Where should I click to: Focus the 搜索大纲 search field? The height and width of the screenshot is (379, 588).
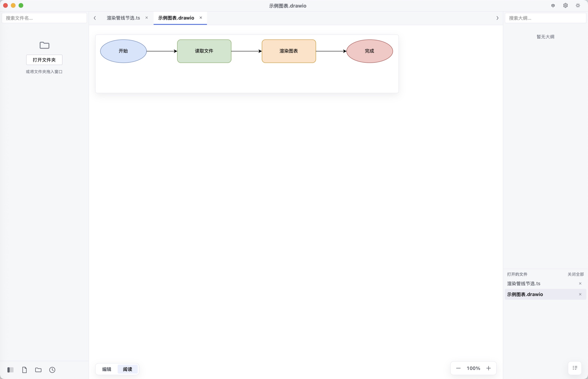pos(545,18)
